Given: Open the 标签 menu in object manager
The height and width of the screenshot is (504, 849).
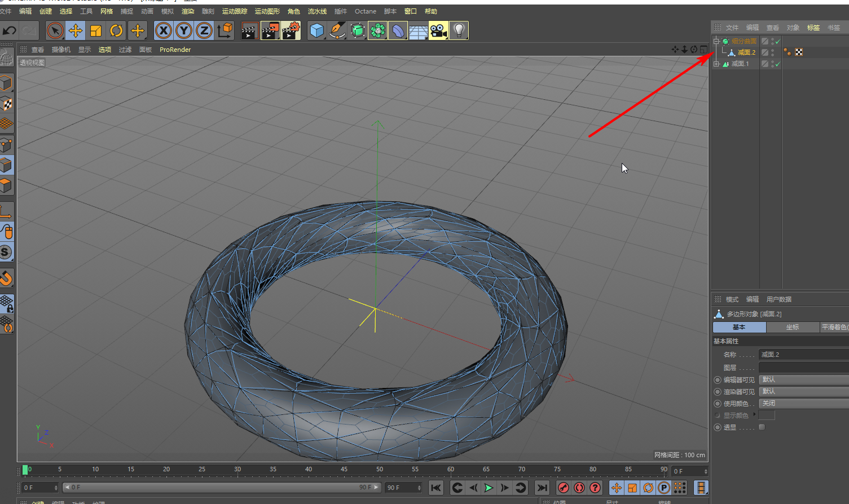Looking at the screenshot, I should [x=813, y=28].
